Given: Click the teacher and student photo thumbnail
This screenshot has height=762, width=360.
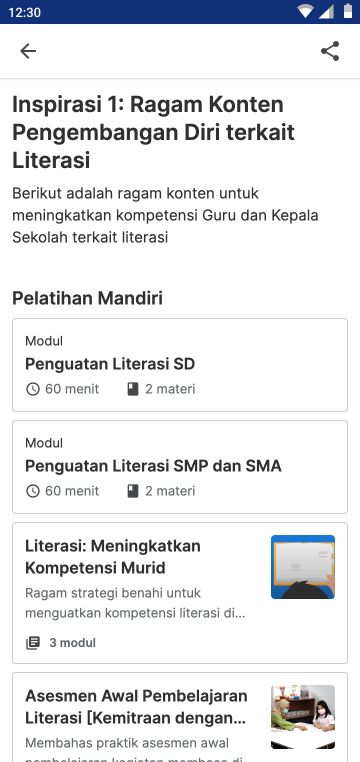Looking at the screenshot, I should (x=303, y=717).
